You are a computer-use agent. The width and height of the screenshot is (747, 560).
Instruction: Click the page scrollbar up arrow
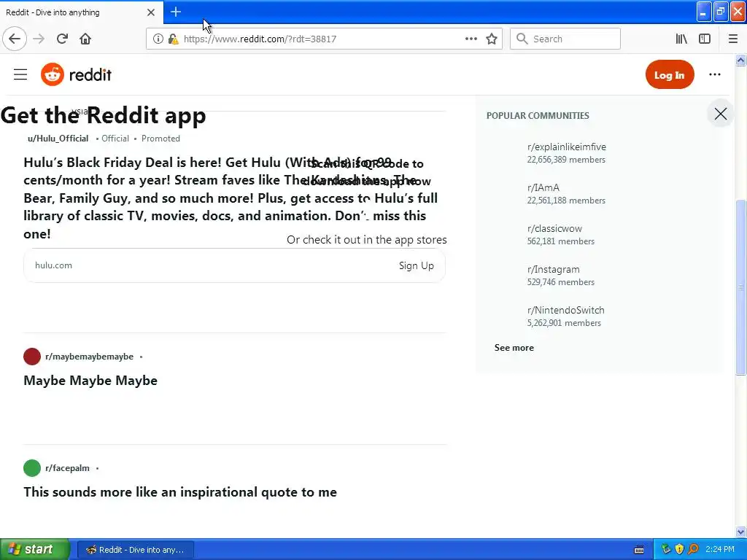point(741,60)
